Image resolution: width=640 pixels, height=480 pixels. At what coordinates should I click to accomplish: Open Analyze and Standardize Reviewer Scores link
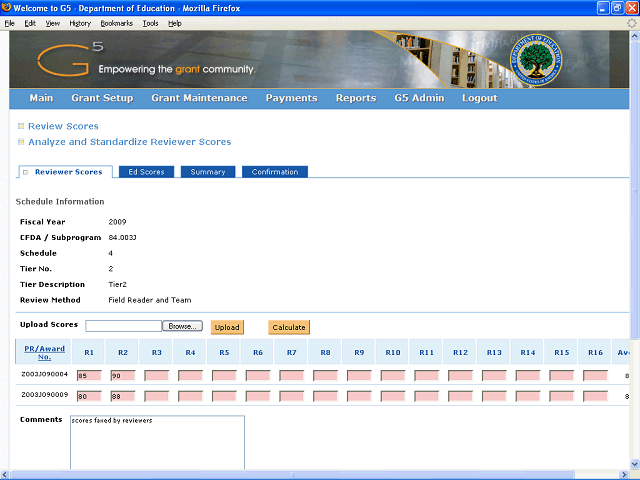coord(129,142)
